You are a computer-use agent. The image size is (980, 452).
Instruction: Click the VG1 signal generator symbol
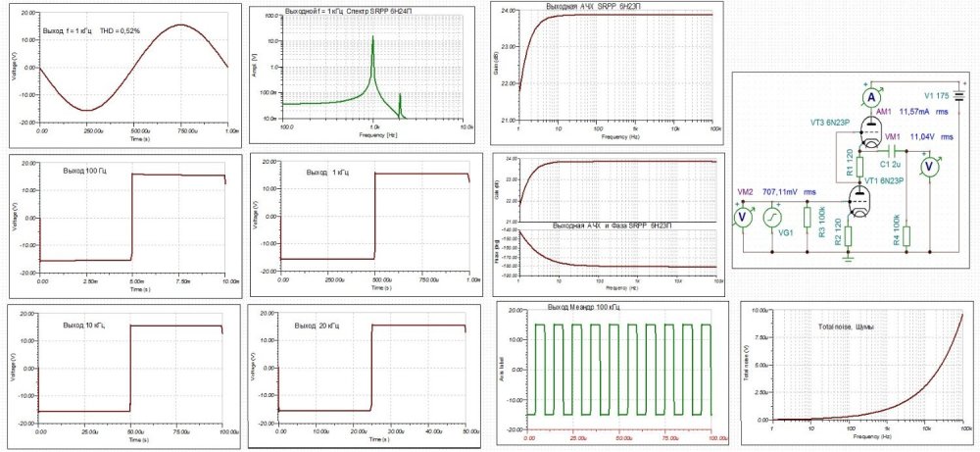pos(772,216)
